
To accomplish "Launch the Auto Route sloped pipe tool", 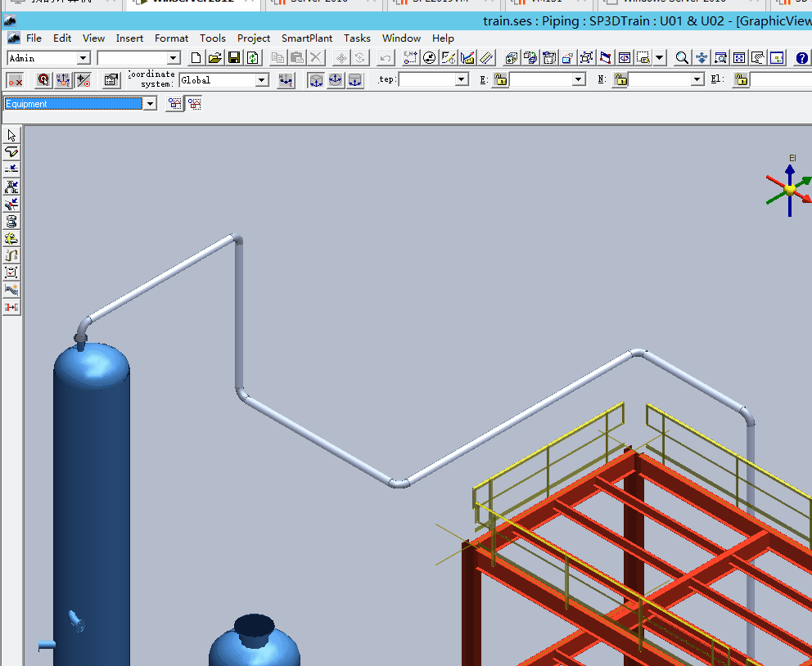I will tap(11, 290).
